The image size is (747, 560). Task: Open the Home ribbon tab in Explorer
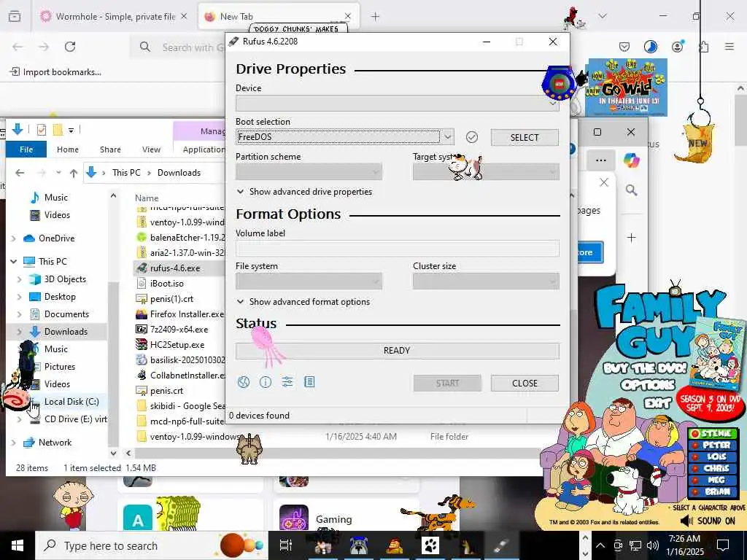click(x=68, y=149)
